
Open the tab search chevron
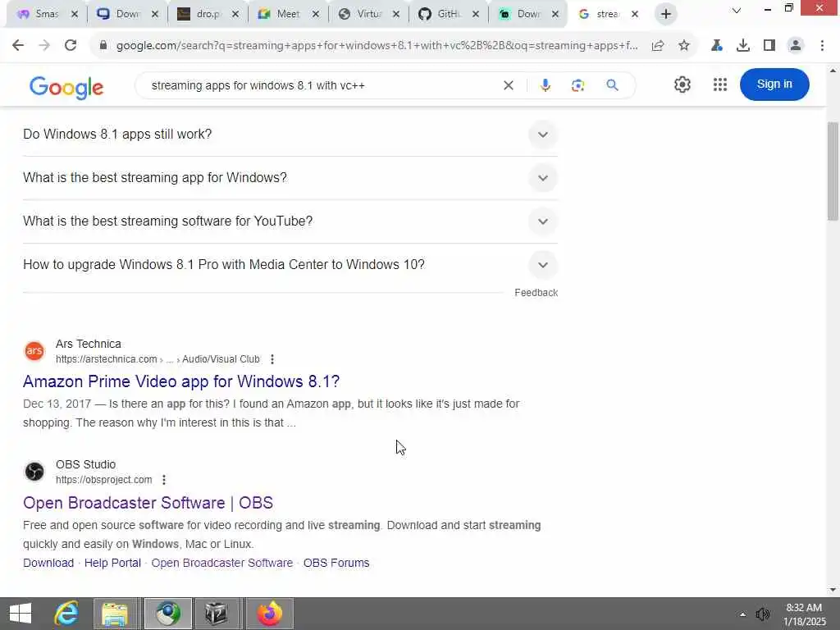[737, 10]
